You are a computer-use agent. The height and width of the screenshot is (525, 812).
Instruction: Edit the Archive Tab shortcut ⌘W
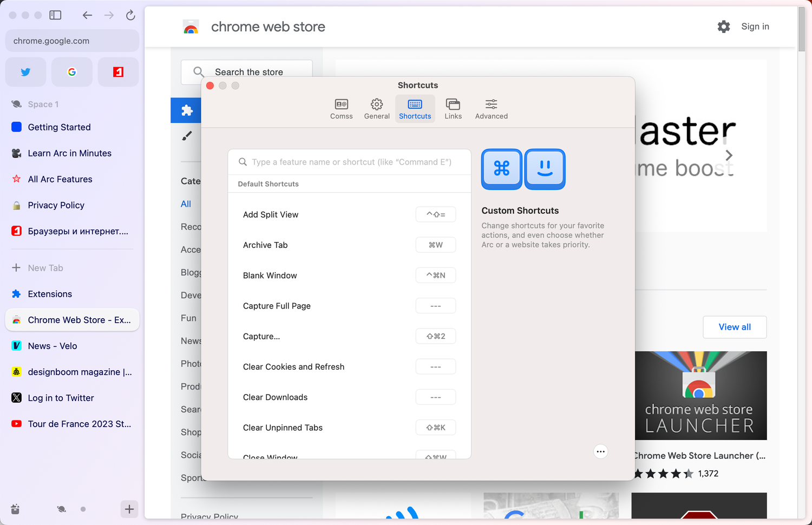(x=436, y=245)
